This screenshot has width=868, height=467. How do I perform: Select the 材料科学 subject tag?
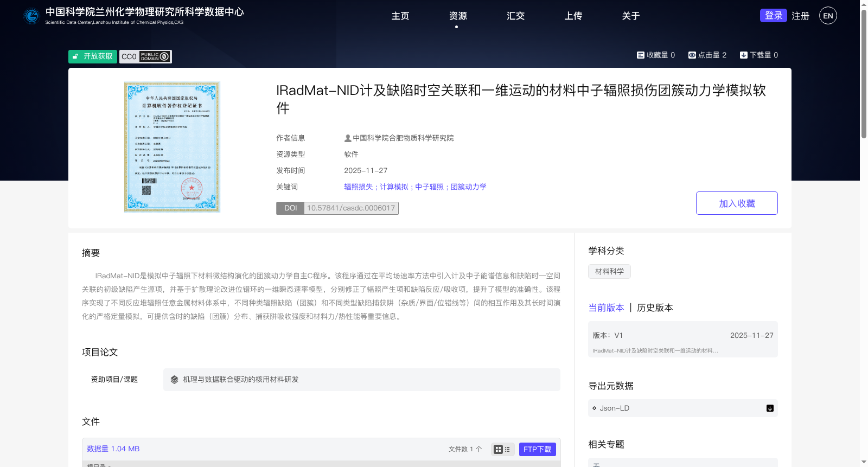coord(609,271)
